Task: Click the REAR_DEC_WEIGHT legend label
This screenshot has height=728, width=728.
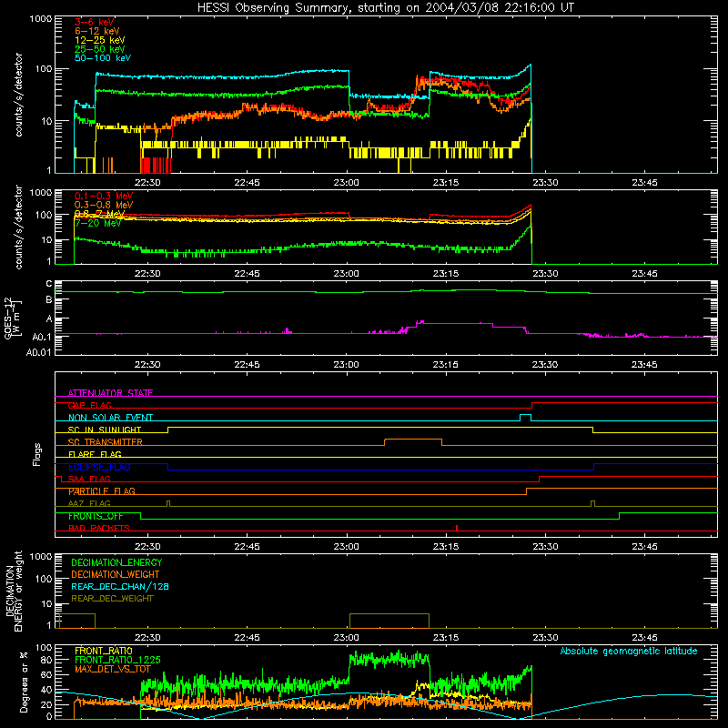Action: [x=112, y=599]
